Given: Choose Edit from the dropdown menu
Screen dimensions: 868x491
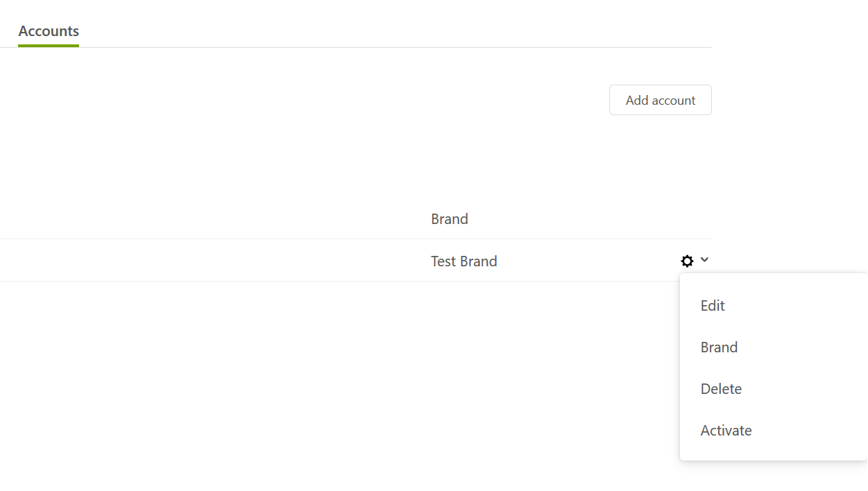Looking at the screenshot, I should (713, 306).
